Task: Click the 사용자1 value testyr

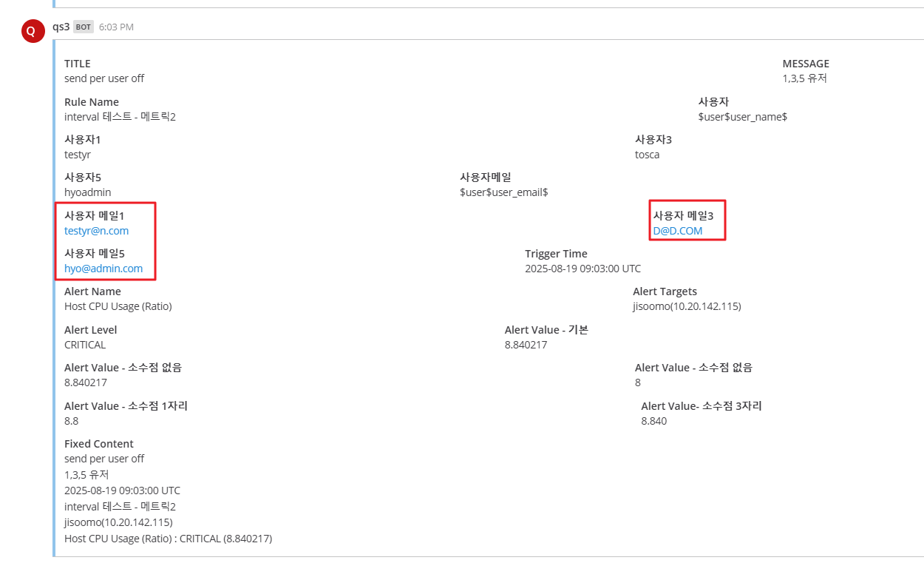Action: (78, 155)
